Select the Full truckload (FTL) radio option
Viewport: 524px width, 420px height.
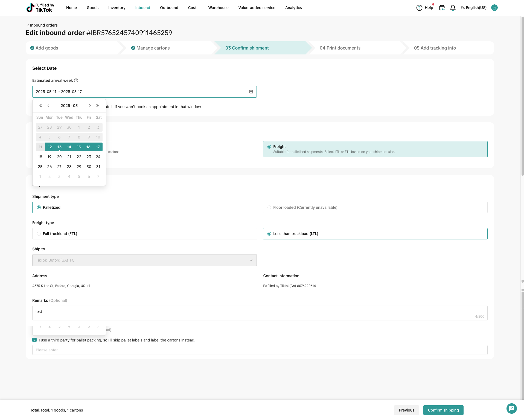point(39,234)
